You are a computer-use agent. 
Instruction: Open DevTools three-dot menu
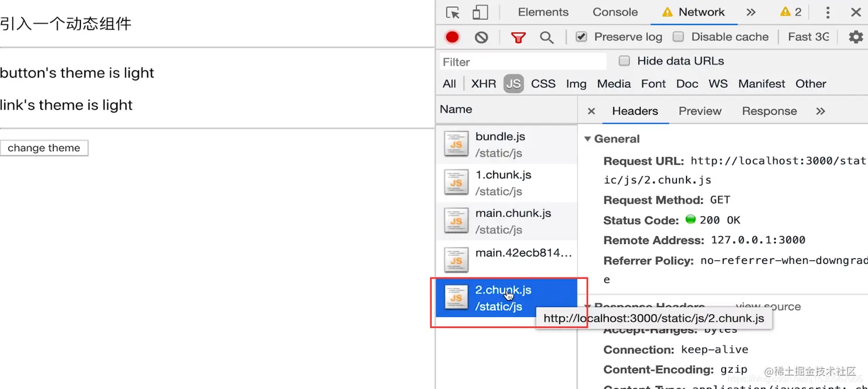click(827, 12)
